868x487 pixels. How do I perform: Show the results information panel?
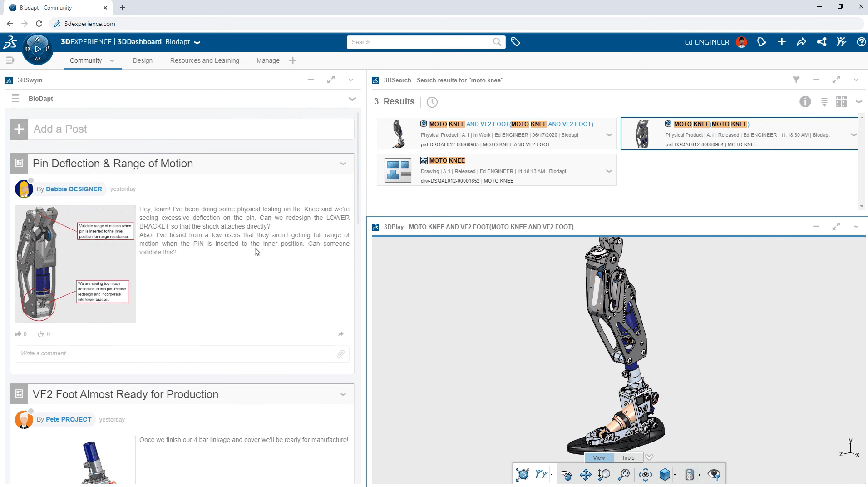tap(805, 102)
